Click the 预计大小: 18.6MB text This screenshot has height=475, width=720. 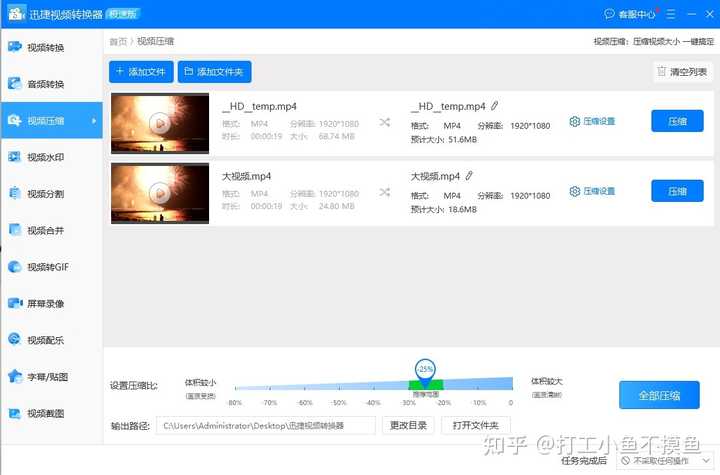click(x=444, y=209)
